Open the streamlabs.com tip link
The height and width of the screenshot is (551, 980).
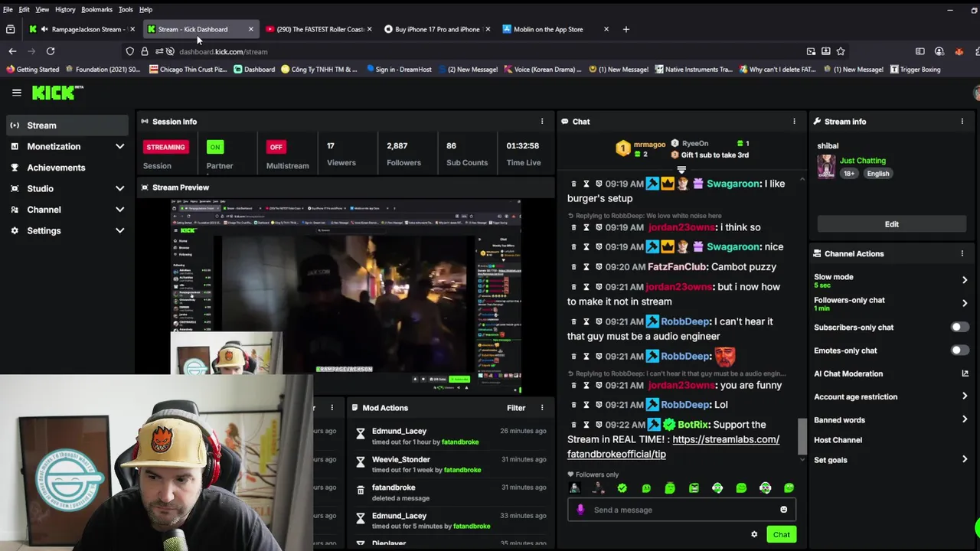(x=673, y=447)
